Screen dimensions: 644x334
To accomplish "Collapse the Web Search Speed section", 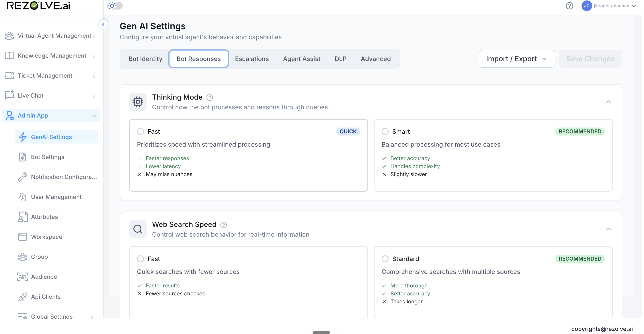I will pyautogui.click(x=609, y=229).
